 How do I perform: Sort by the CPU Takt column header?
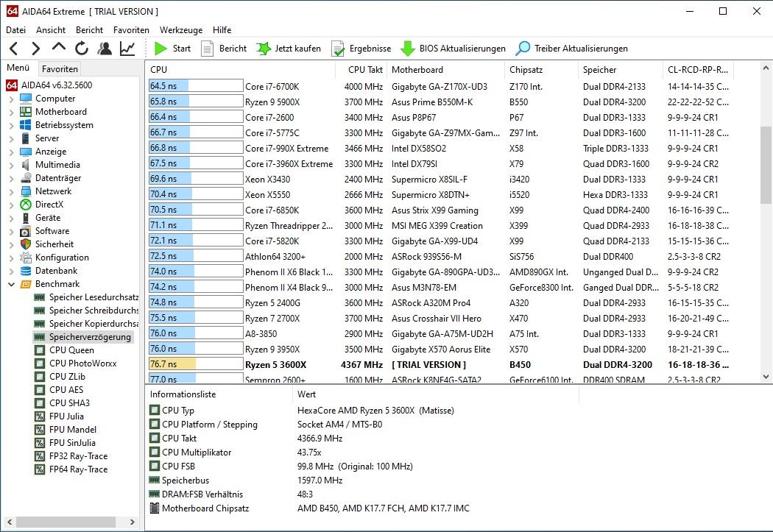click(x=361, y=70)
